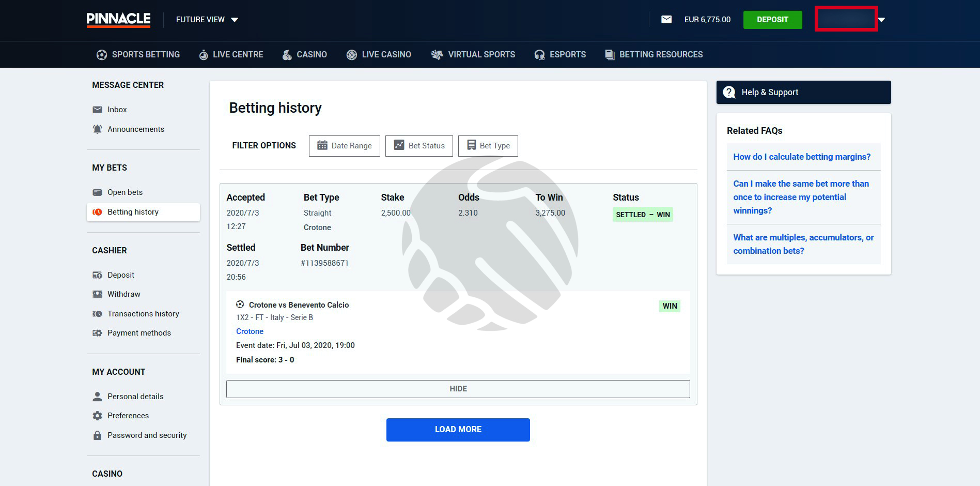Screen dimensions: 980x486
Task: Open Password and security
Action: [x=147, y=435]
